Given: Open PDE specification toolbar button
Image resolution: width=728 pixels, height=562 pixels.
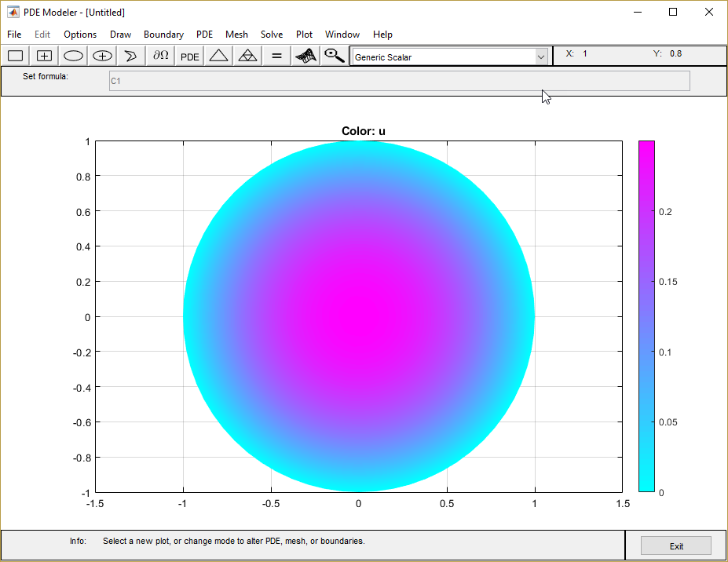Looking at the screenshot, I should [189, 57].
